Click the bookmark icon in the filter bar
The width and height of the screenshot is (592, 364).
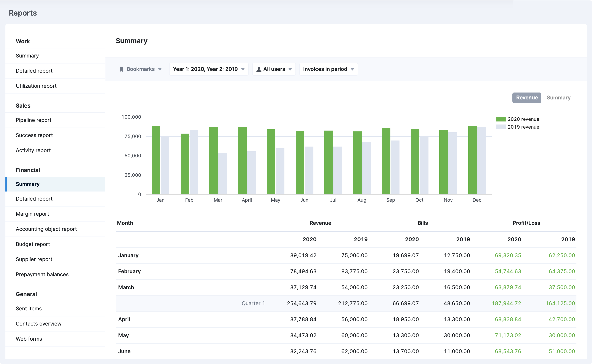[121, 69]
